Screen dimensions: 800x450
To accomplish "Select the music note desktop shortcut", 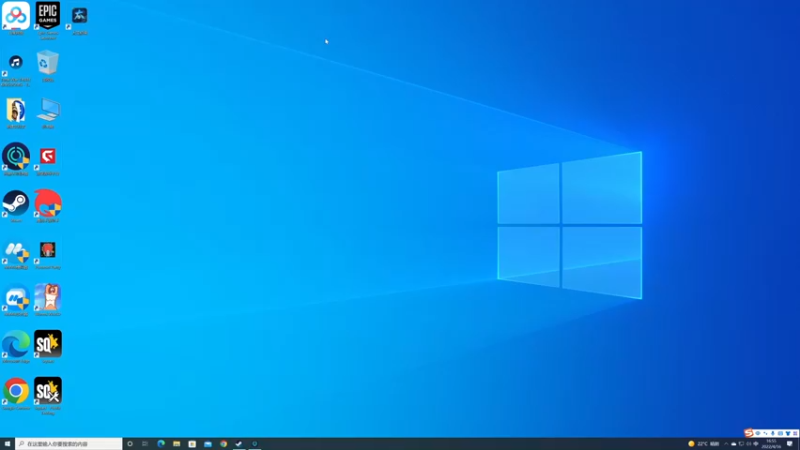I will [x=16, y=69].
